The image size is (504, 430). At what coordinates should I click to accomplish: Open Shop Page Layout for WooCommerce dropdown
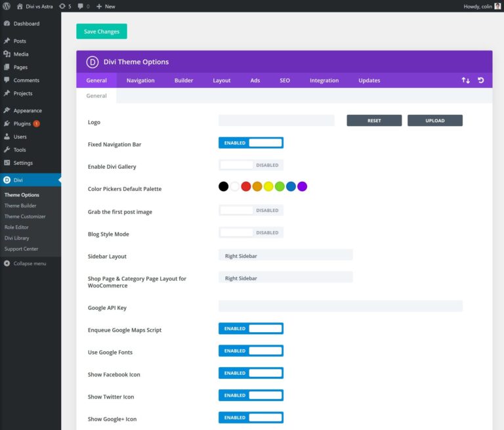coord(285,278)
